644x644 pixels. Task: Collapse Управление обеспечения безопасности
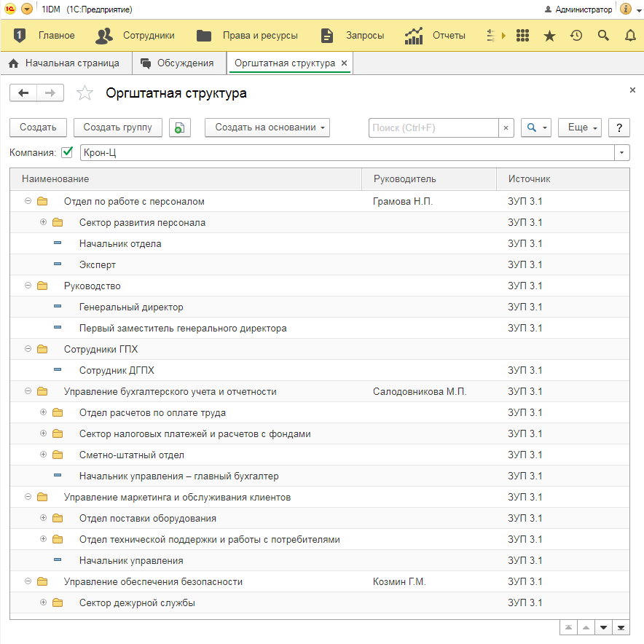pyautogui.click(x=28, y=581)
